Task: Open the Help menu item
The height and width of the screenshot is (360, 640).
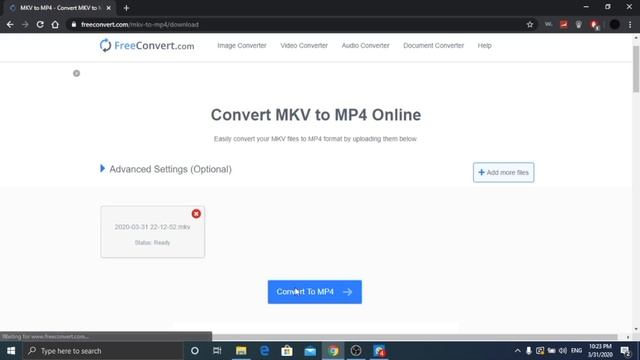Action: coord(484,46)
